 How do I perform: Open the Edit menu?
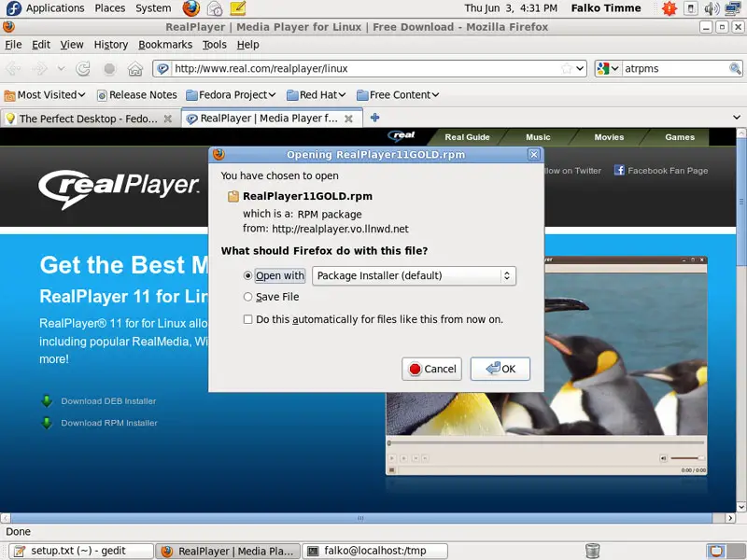(x=41, y=44)
